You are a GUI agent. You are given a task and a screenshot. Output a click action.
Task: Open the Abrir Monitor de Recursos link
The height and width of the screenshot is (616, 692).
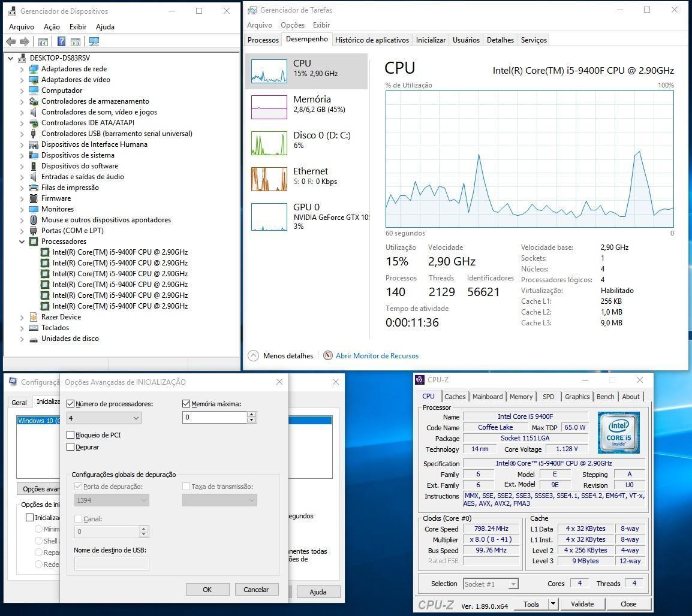tap(377, 356)
